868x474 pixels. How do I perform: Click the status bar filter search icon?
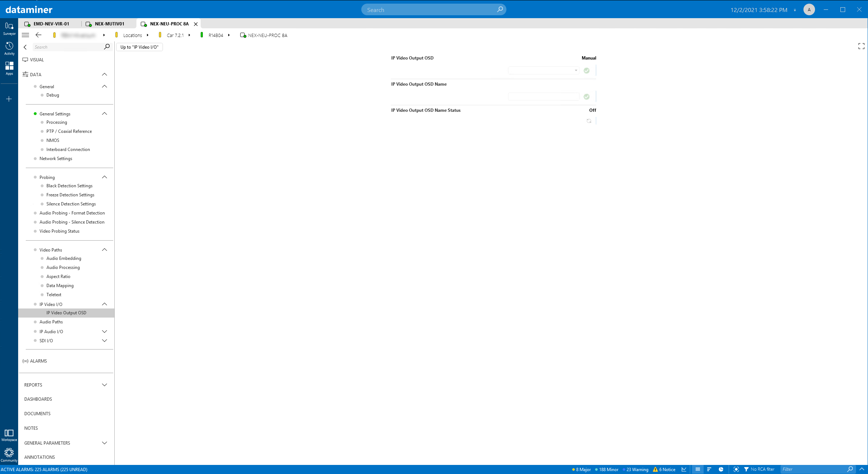pos(850,469)
